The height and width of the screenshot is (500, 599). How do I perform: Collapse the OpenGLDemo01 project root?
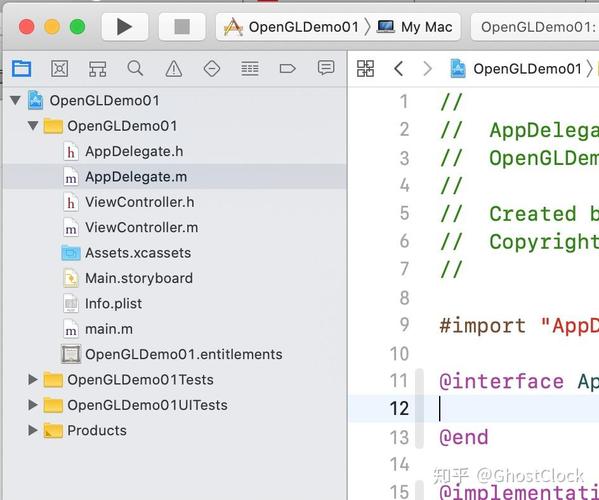[x=15, y=100]
